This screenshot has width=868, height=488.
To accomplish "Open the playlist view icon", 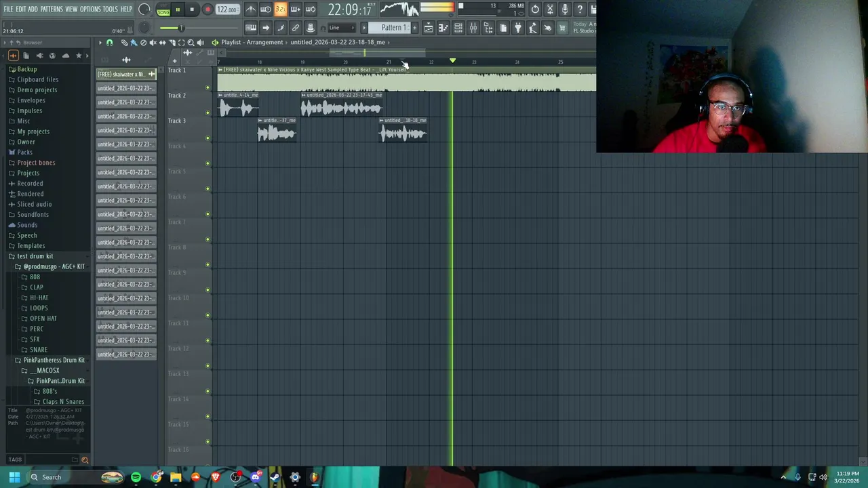I will (x=428, y=28).
